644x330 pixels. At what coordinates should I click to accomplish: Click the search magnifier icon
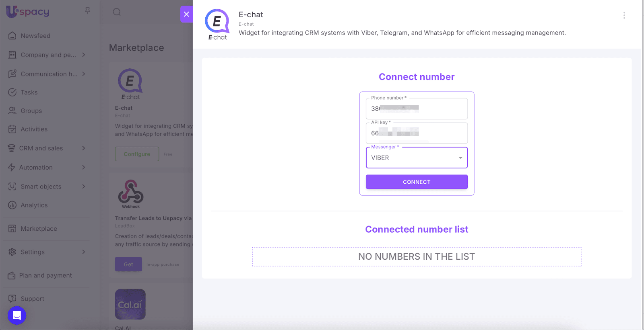click(117, 12)
